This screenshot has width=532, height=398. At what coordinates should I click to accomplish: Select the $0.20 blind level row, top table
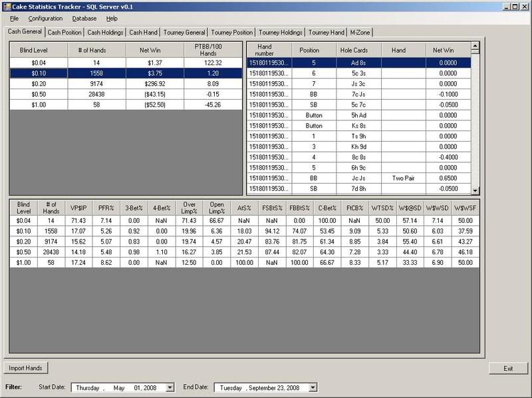click(x=126, y=84)
